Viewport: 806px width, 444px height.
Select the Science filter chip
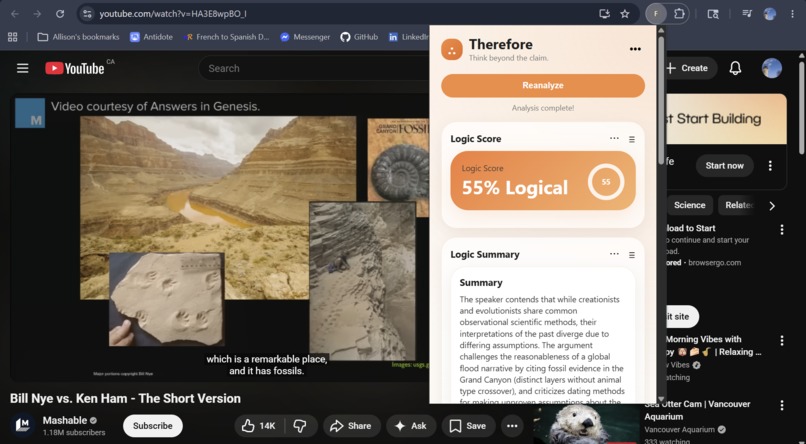(689, 205)
